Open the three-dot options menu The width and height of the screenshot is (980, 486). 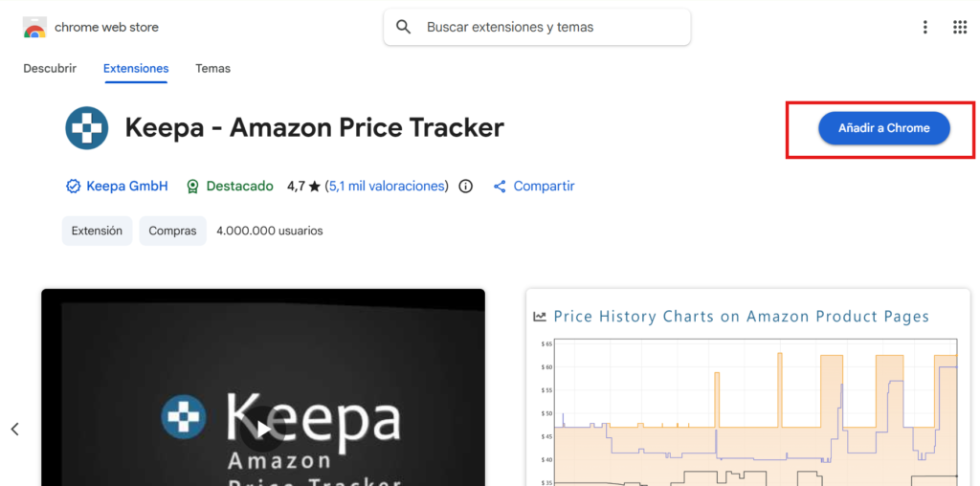(925, 27)
